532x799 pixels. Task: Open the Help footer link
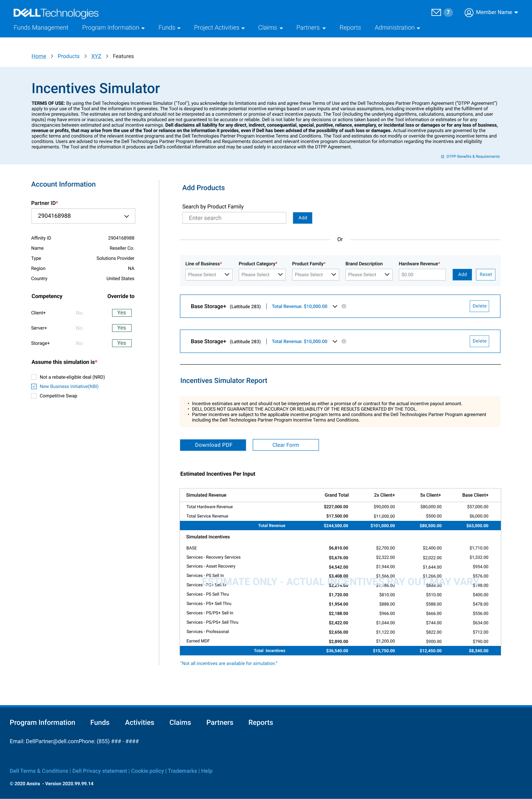pyautogui.click(x=207, y=771)
